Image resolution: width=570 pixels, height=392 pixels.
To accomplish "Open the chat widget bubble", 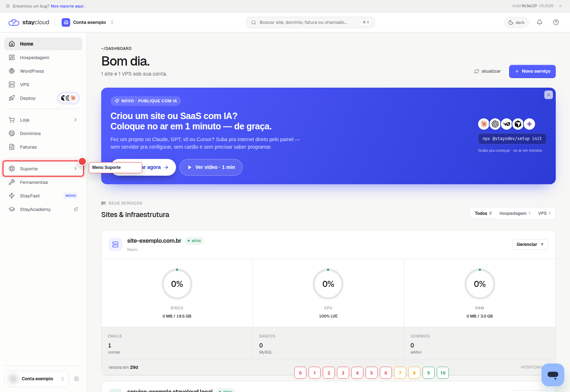I will [x=553, y=375].
